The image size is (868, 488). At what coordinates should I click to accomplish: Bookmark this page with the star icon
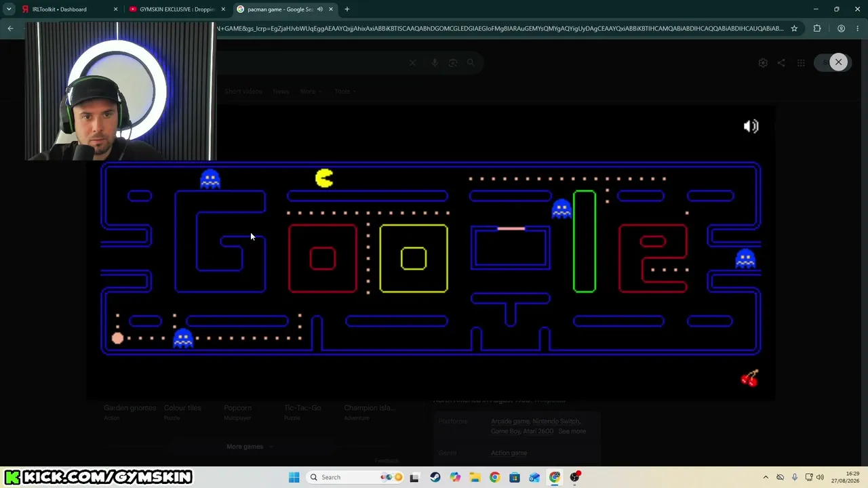coord(794,28)
